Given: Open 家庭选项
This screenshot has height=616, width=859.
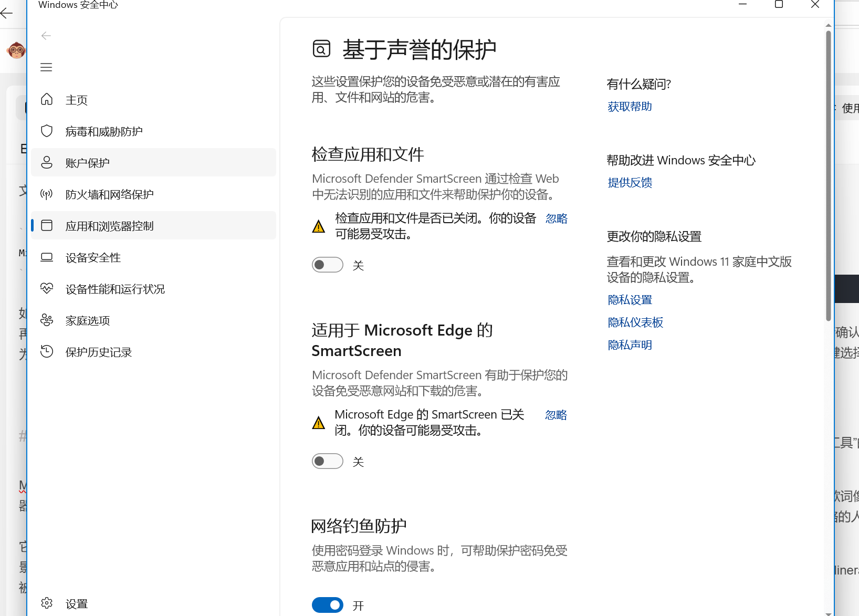Looking at the screenshot, I should (x=154, y=320).
